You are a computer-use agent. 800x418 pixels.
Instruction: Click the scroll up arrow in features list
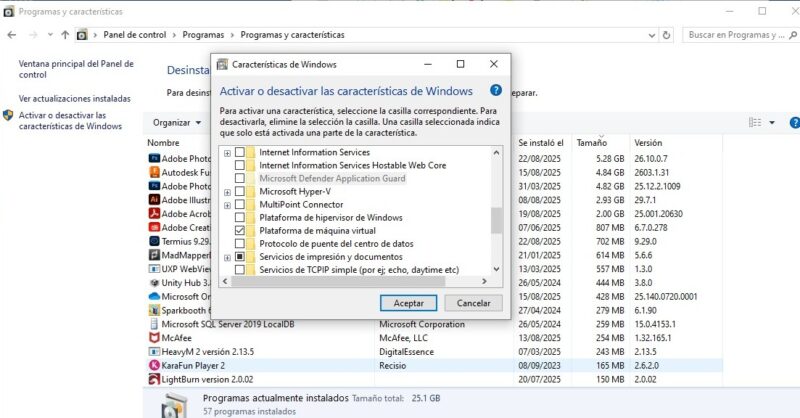pos(496,152)
